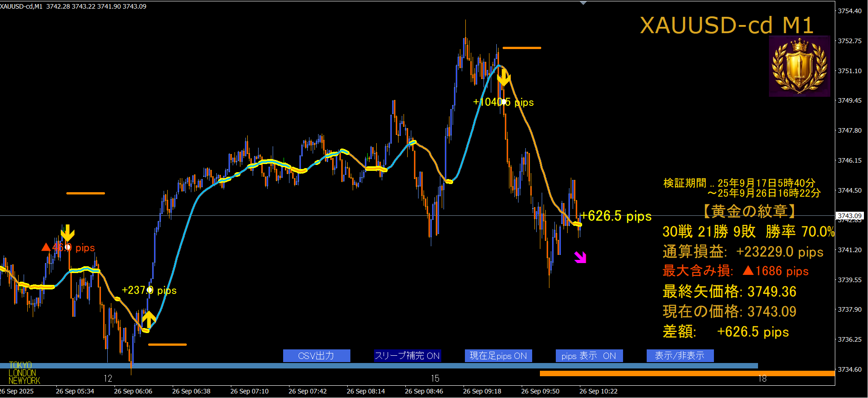Click the orange London session bar
The image size is (868, 398).
686,373
